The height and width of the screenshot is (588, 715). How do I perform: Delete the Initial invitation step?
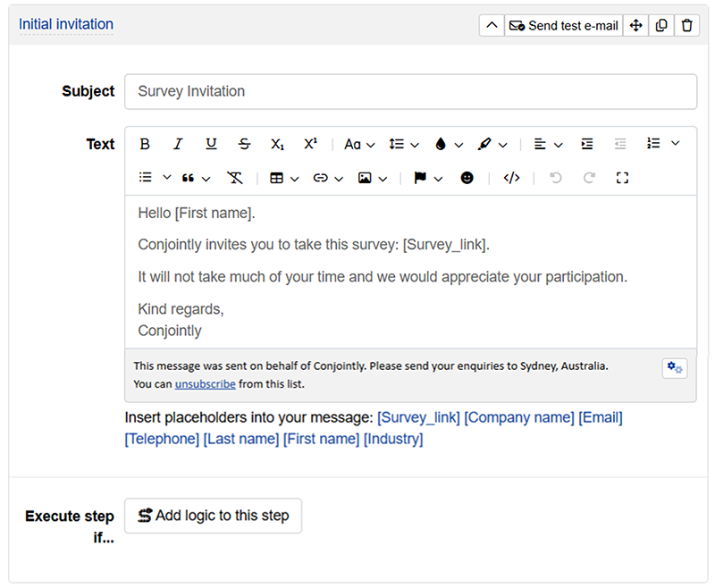tap(686, 25)
